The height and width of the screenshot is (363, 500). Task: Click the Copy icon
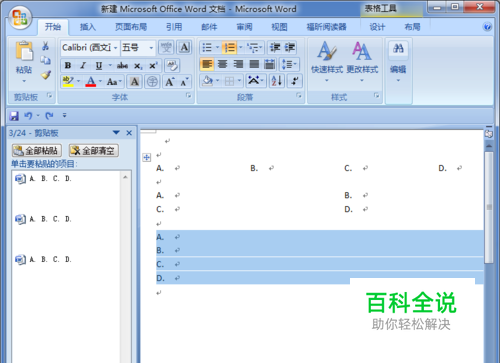[x=45, y=60]
